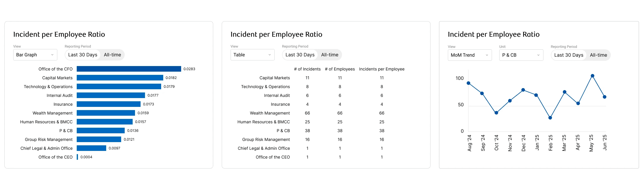Click the Aug '24 data point on trend line

(x=468, y=83)
